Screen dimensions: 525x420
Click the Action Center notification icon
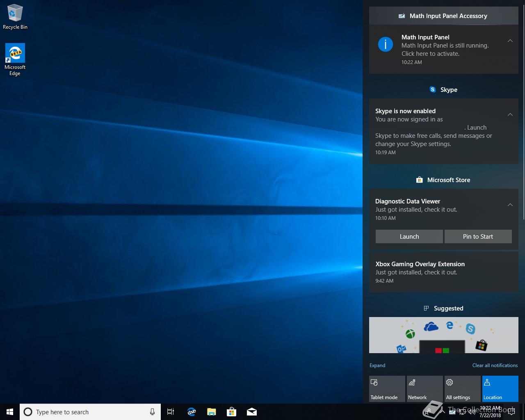coord(511,412)
